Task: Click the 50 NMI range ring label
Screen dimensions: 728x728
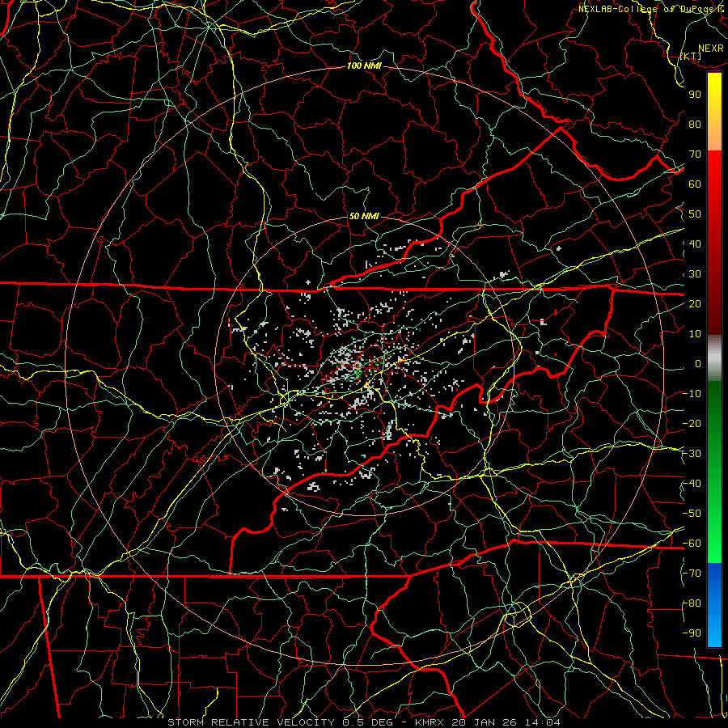Action: [x=363, y=216]
